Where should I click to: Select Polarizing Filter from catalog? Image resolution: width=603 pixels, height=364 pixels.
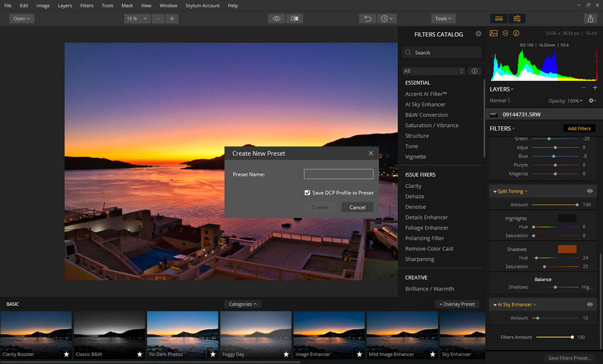tap(425, 238)
